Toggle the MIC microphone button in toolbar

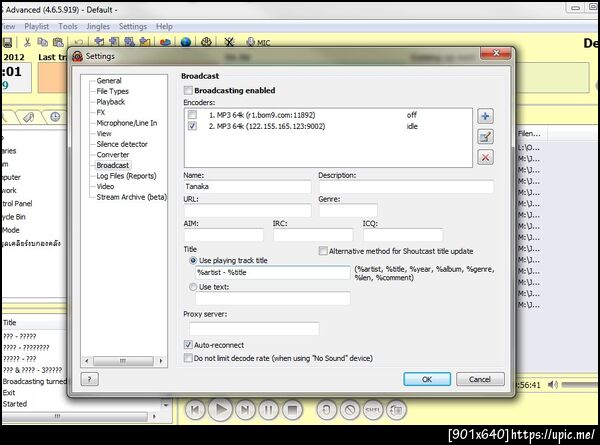(x=258, y=42)
